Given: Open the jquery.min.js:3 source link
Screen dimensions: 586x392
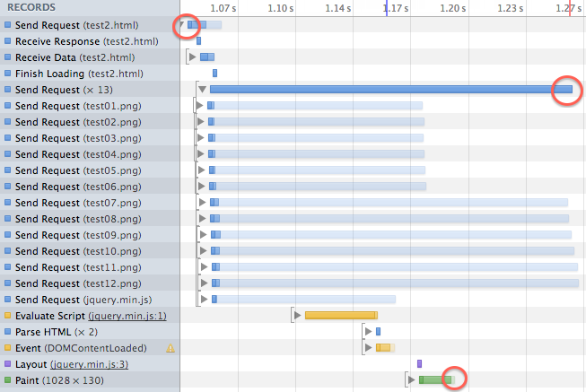Looking at the screenshot, I should (x=89, y=364).
